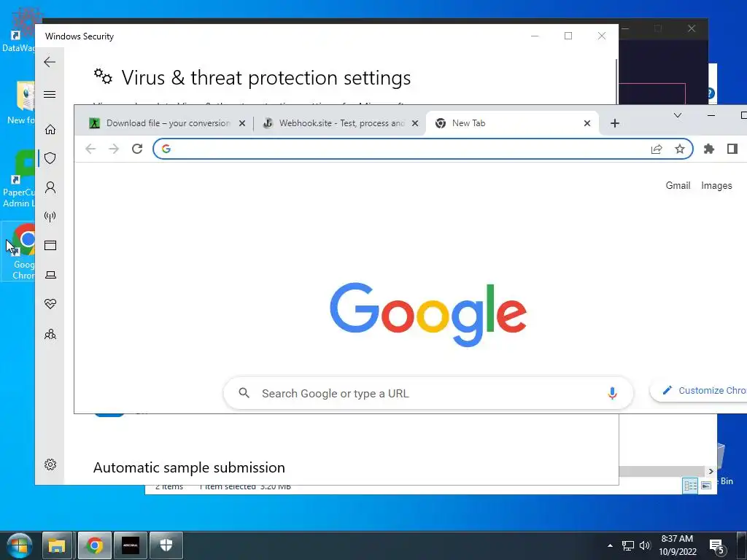Bookmark this tab with star icon
The width and height of the screenshot is (747, 560).
click(680, 149)
